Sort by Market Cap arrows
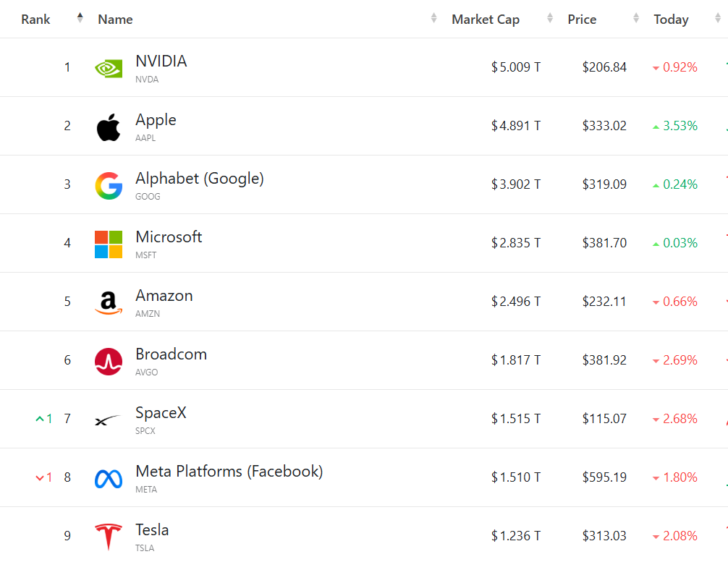This screenshot has width=728, height=562. coord(550,18)
